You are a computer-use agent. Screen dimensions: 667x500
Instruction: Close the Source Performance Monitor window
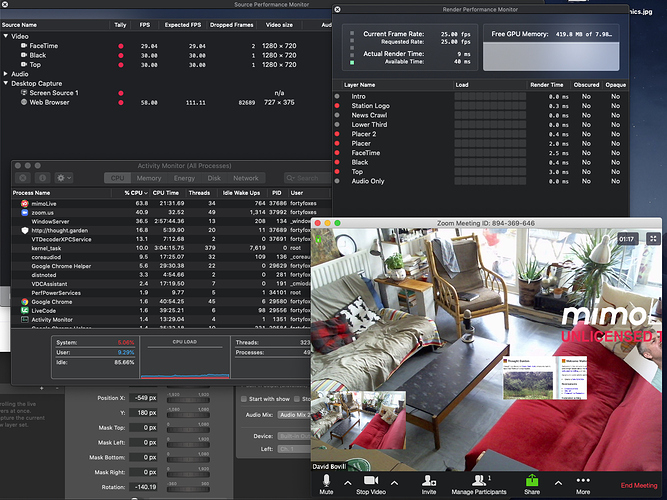(x=5, y=4)
